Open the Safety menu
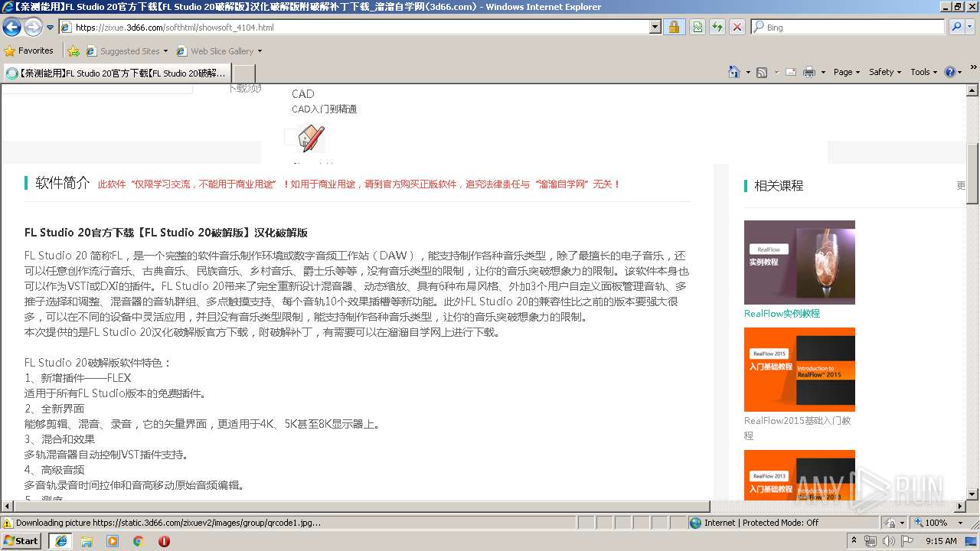 pos(885,72)
